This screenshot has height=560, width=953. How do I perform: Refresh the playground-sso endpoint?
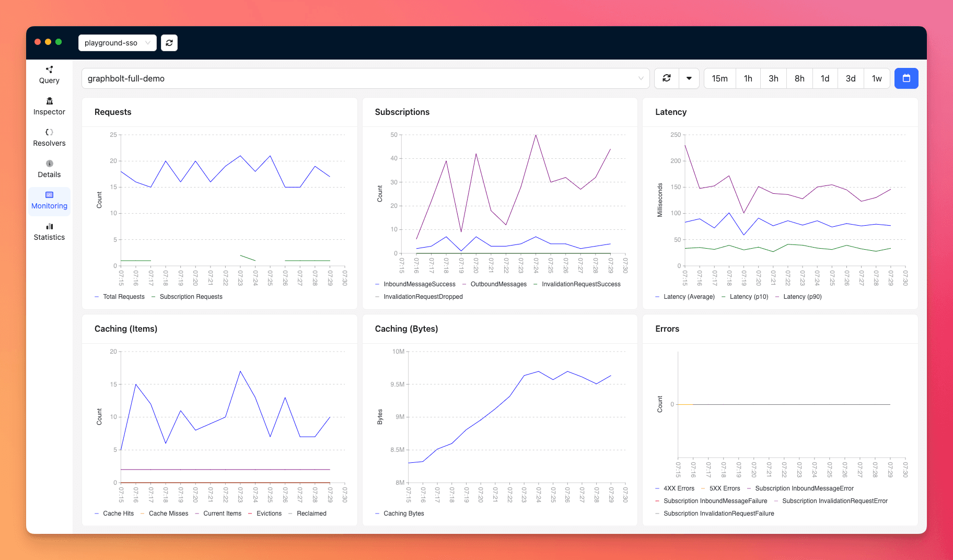point(169,42)
